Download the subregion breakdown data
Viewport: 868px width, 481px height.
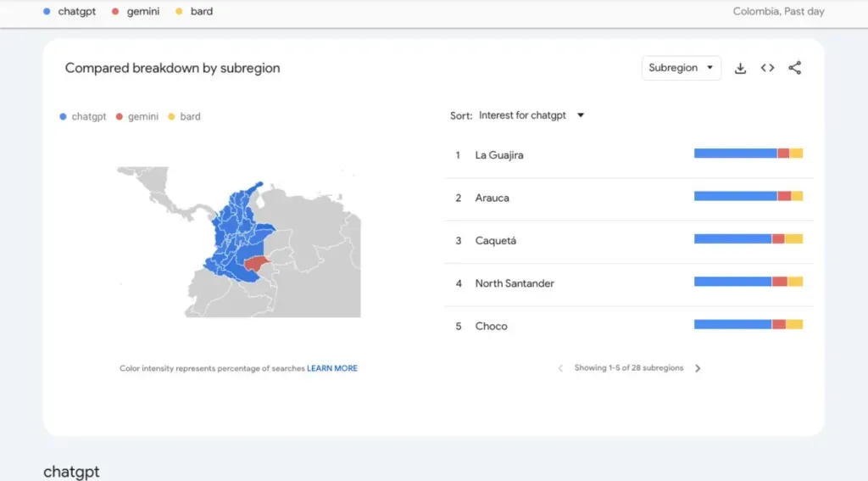740,68
